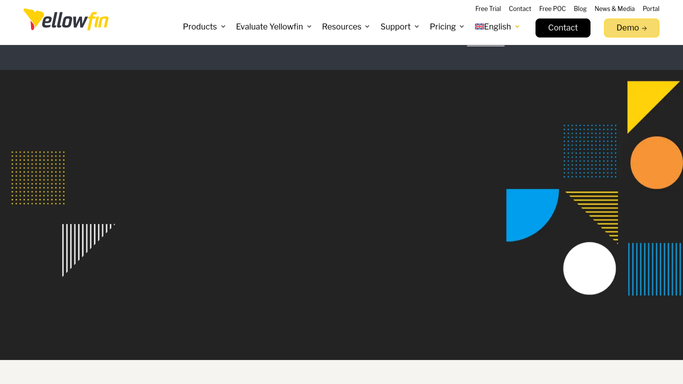Click the chevron next to Evaluate Yellowfin
Screen dimensions: 683x384
(309, 27)
